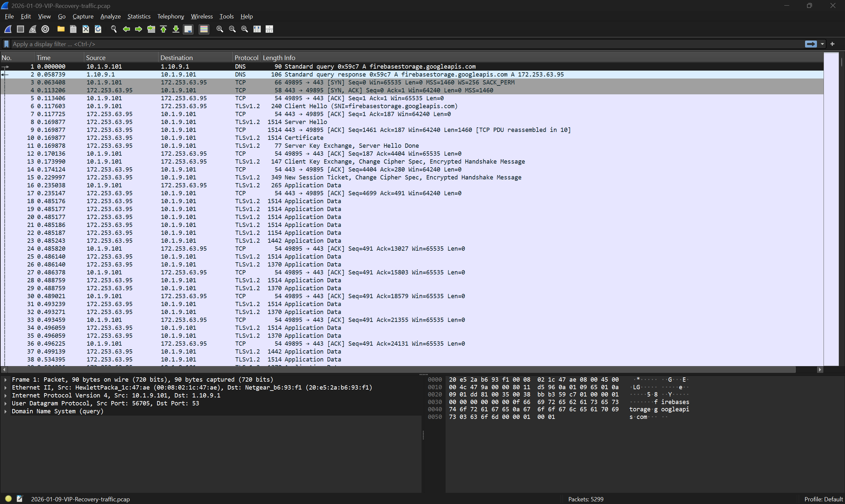Sort packets by Source column header

tap(121, 58)
